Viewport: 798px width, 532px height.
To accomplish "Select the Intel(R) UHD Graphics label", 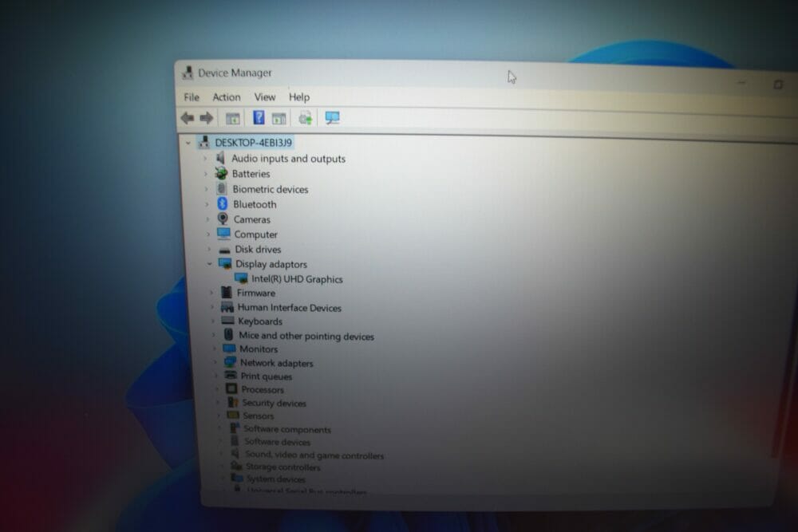I will pyautogui.click(x=297, y=278).
